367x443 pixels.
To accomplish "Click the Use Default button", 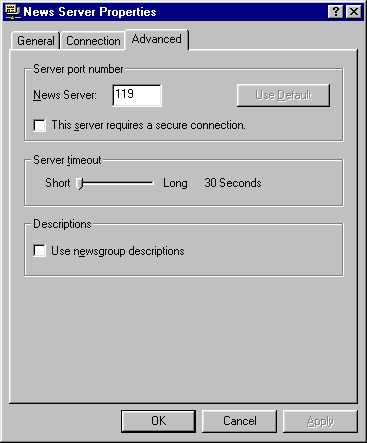I will click(x=283, y=95).
